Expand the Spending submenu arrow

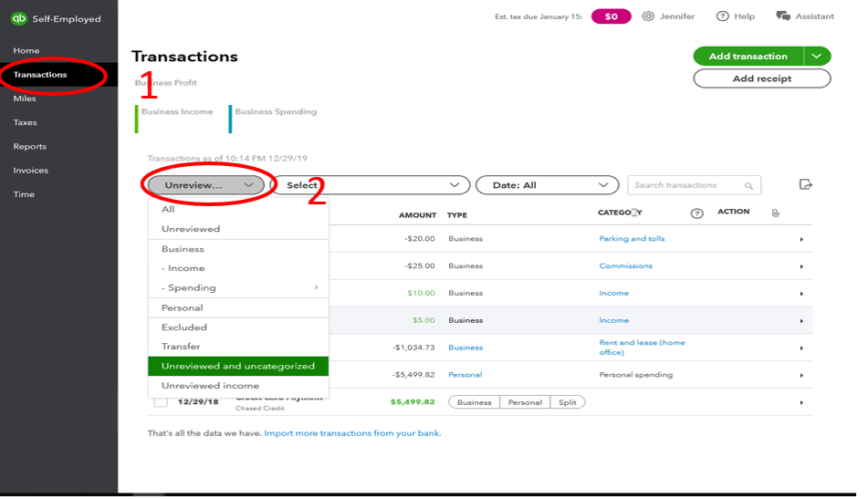317,287
